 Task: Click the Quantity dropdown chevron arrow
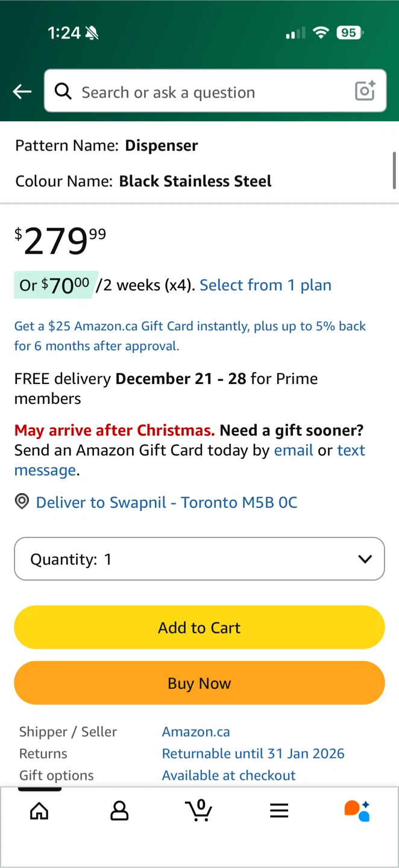(x=365, y=559)
